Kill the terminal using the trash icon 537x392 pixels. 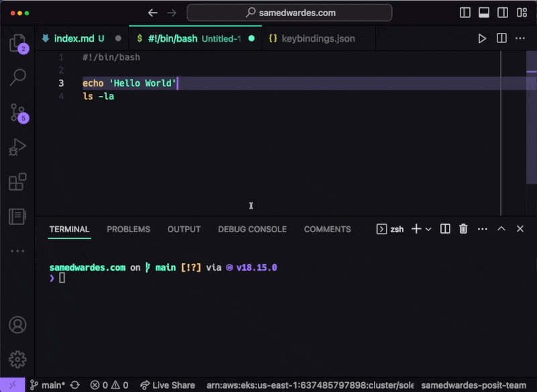[x=463, y=229]
